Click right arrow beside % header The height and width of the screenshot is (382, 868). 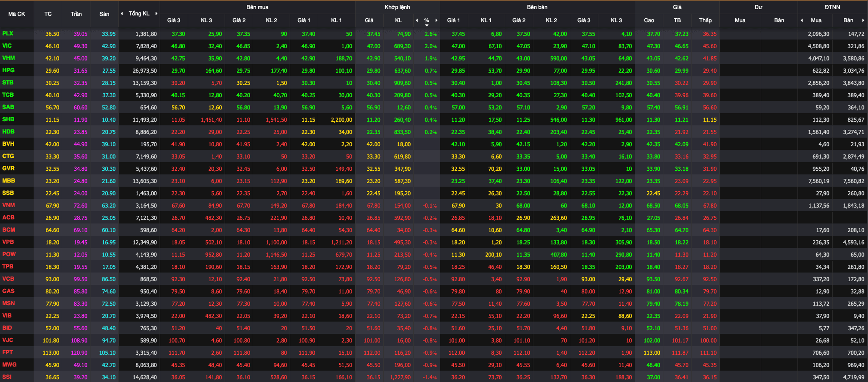pyautogui.click(x=437, y=20)
